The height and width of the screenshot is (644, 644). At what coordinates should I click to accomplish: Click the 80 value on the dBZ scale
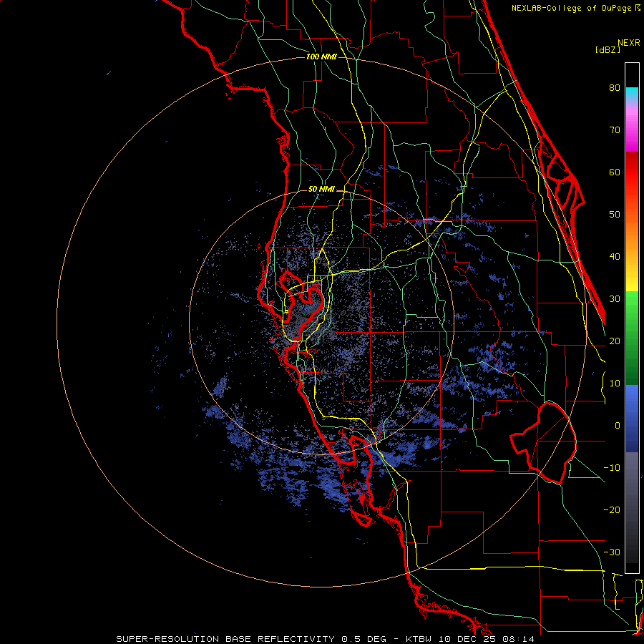tap(615, 88)
